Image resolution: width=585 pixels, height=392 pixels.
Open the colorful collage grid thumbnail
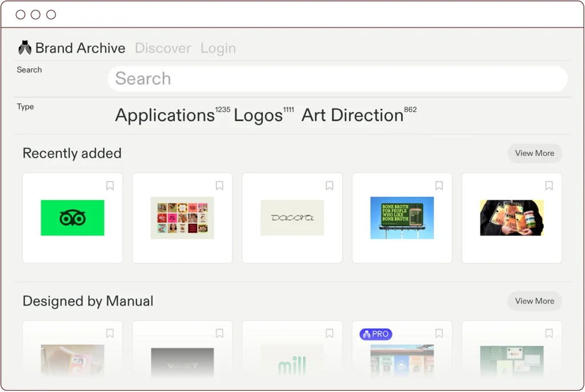(x=182, y=218)
